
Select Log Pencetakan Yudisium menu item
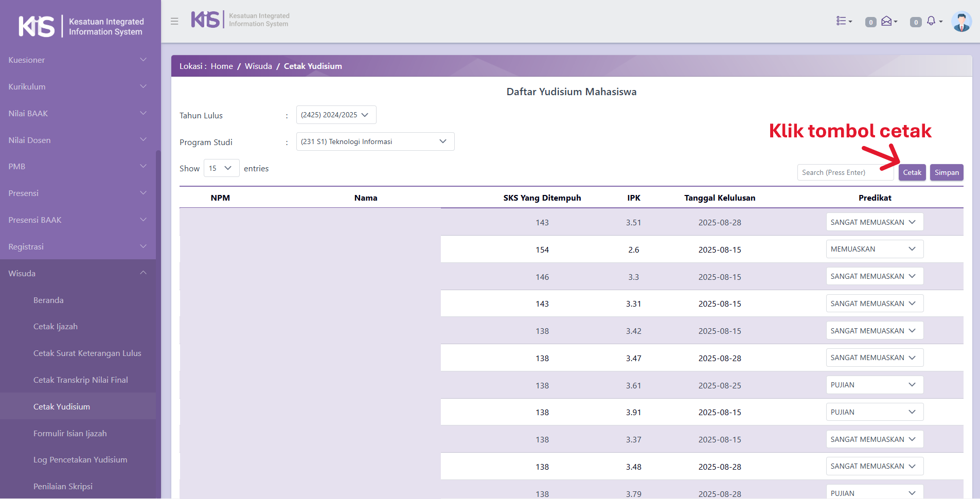tap(80, 460)
